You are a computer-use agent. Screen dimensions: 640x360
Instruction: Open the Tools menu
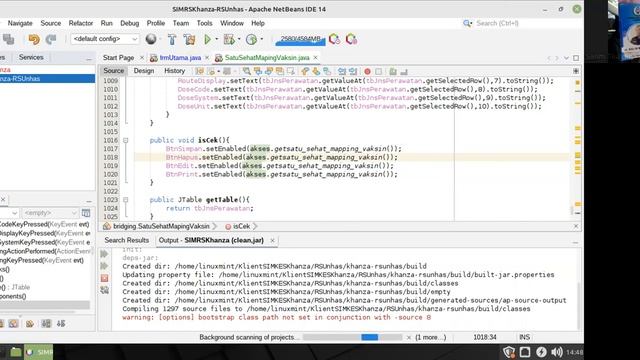point(204,23)
